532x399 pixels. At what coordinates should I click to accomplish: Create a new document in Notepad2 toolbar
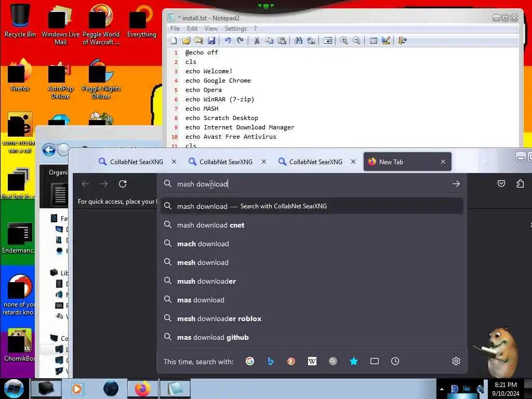click(x=174, y=41)
